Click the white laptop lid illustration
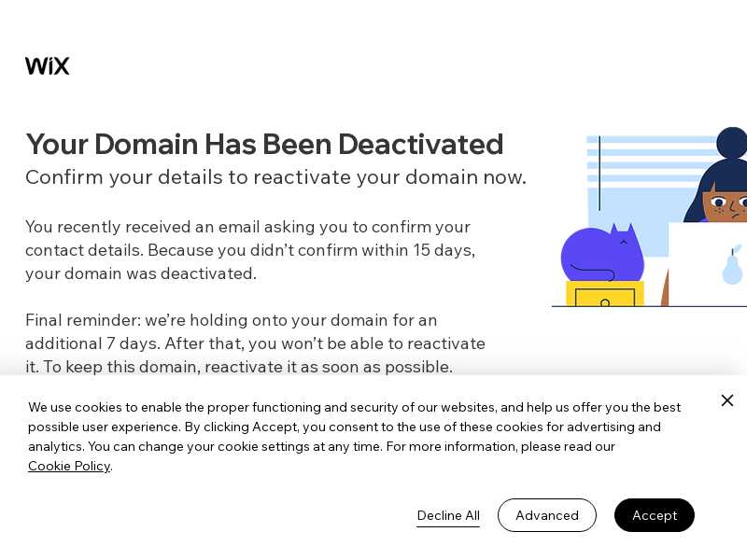The height and width of the screenshot is (560, 747). pos(708,264)
